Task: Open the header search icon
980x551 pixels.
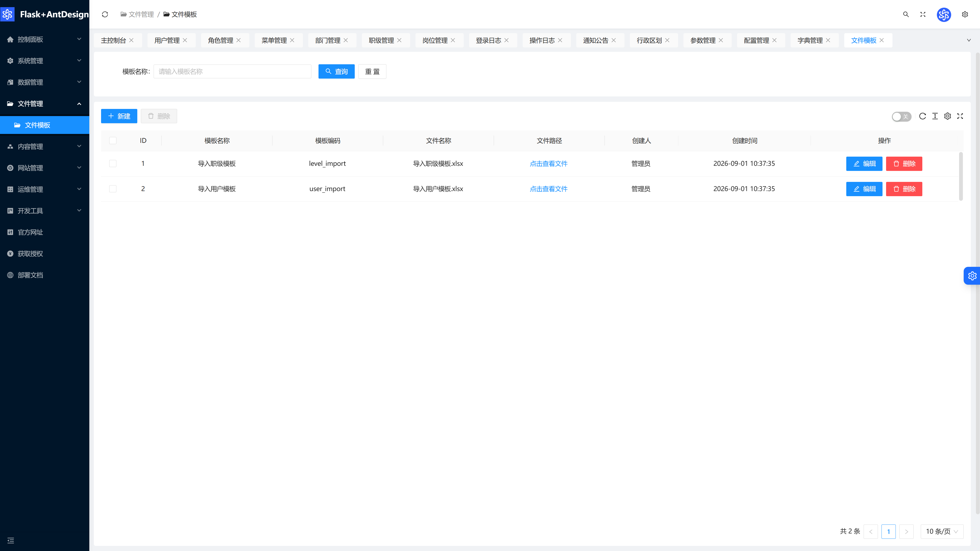Action: (x=906, y=15)
